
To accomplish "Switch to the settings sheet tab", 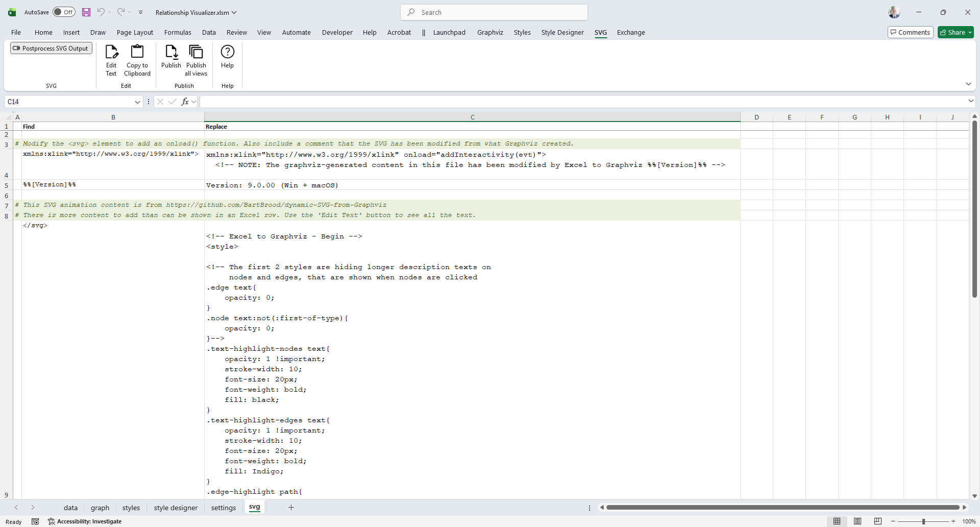I will [224, 508].
